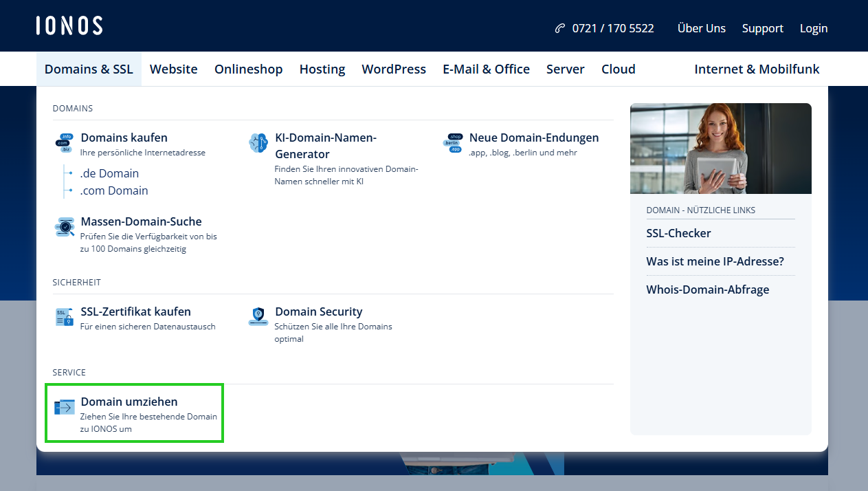Click the Support link
Image resolution: width=868 pixels, height=491 pixels.
click(x=762, y=28)
